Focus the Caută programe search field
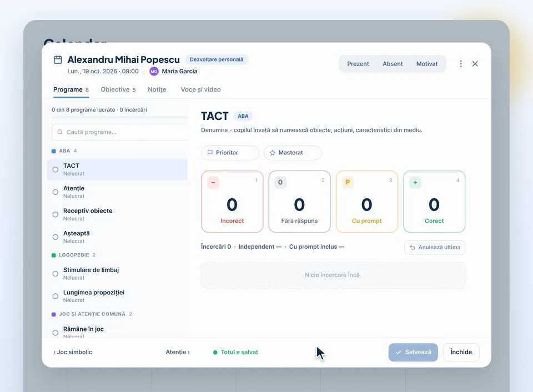Image resolution: width=533 pixels, height=392 pixels. (x=120, y=132)
